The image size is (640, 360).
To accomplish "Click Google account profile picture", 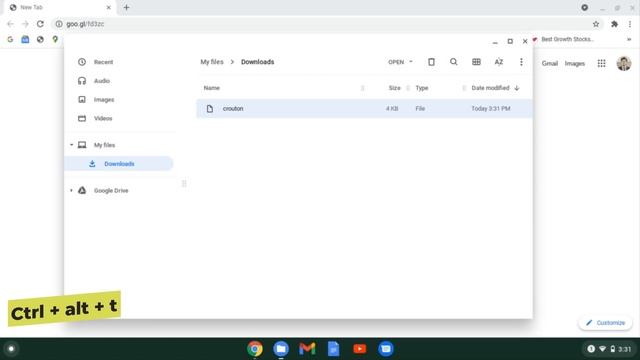I will (x=624, y=64).
